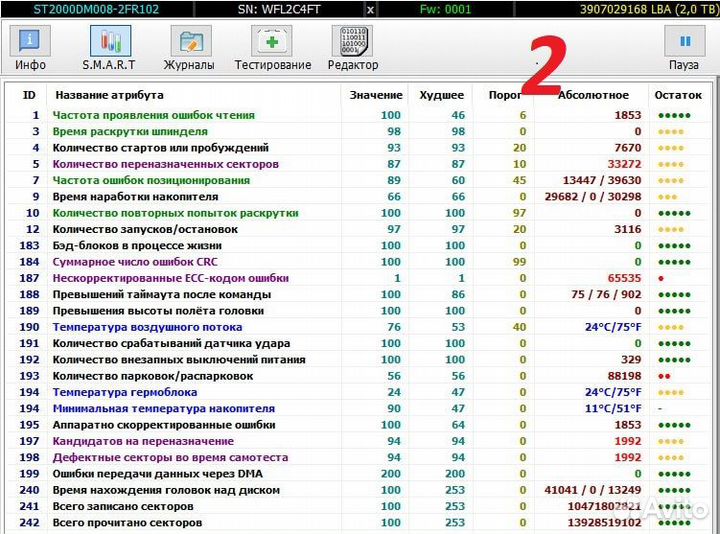Image resolution: width=720 pixels, height=534 pixels.
Task: Select Нескорректированные ECC-кодом ошибки row
Action: [x=170, y=278]
